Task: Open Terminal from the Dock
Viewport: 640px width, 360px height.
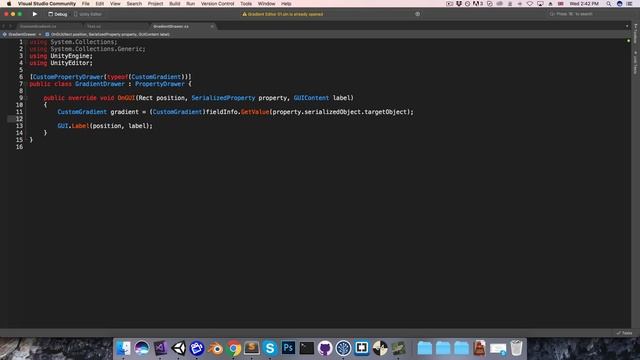Action: [x=307, y=348]
